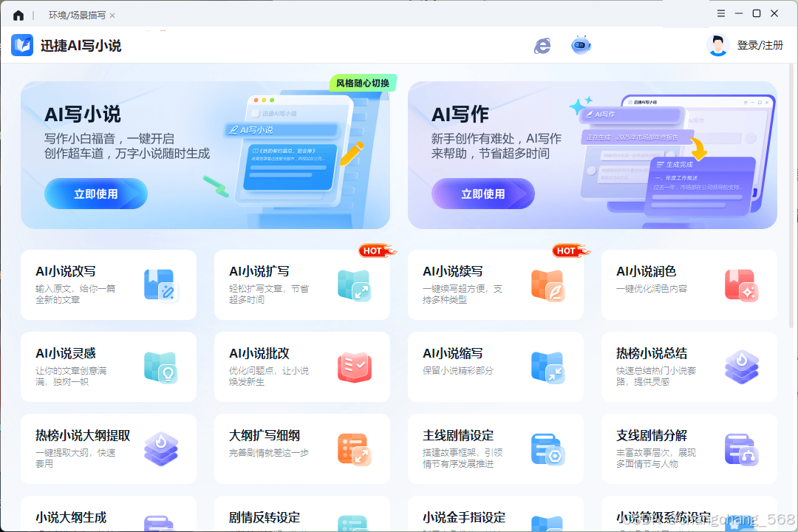This screenshot has height=532, width=798.
Task: Open 登录/注册 login link
Action: [x=760, y=45]
